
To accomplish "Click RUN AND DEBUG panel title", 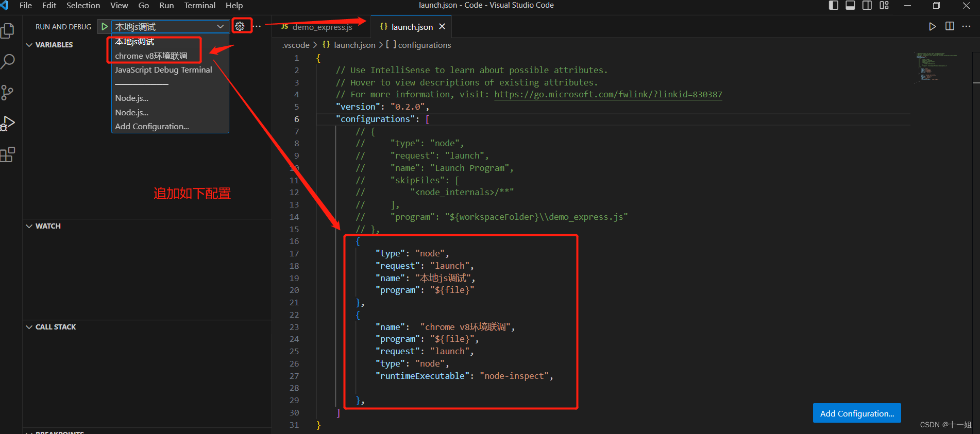I will (x=63, y=27).
